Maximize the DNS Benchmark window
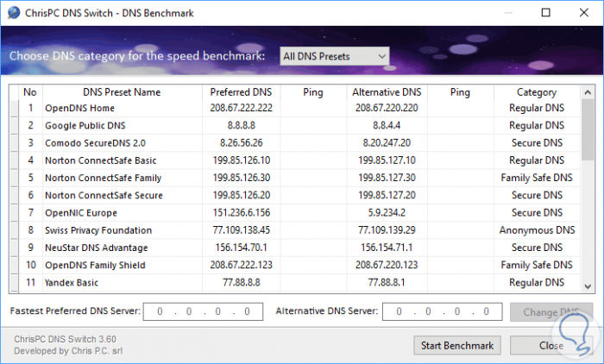Image resolution: width=604 pixels, height=364 pixels. point(546,13)
